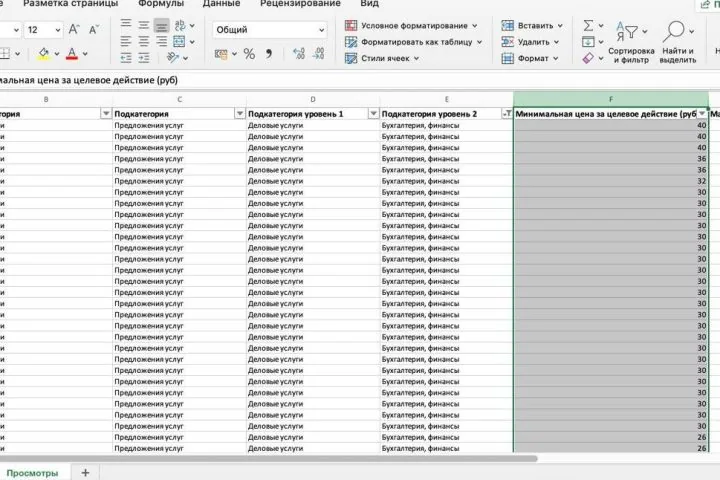
Task: Click the AutoSum sigma icon
Action: pyautogui.click(x=588, y=25)
